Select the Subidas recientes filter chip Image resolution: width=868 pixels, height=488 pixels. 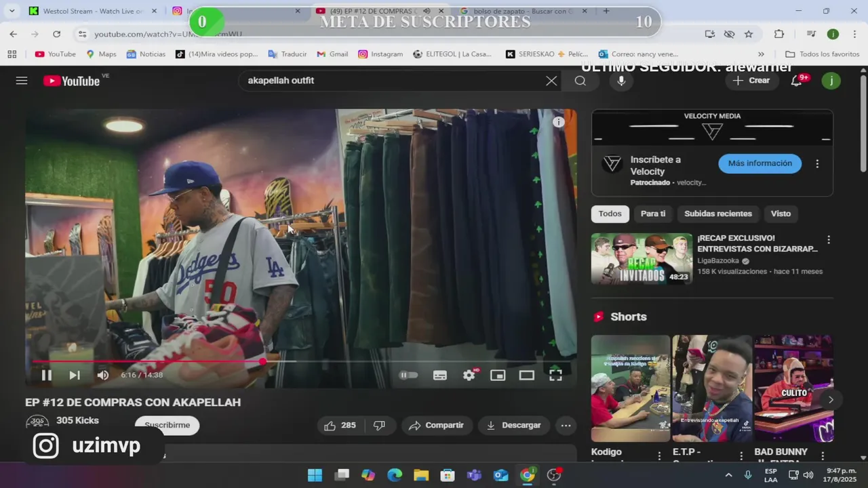coord(718,213)
